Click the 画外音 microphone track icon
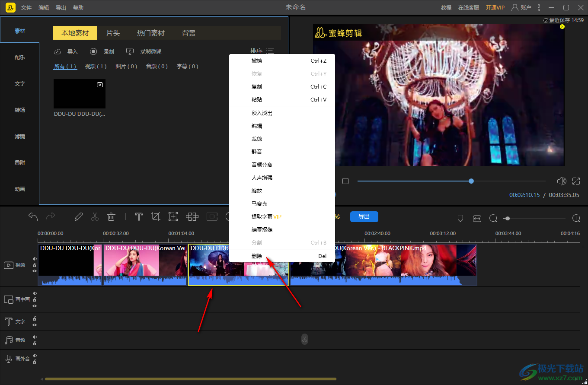The width and height of the screenshot is (588, 385). (8, 359)
